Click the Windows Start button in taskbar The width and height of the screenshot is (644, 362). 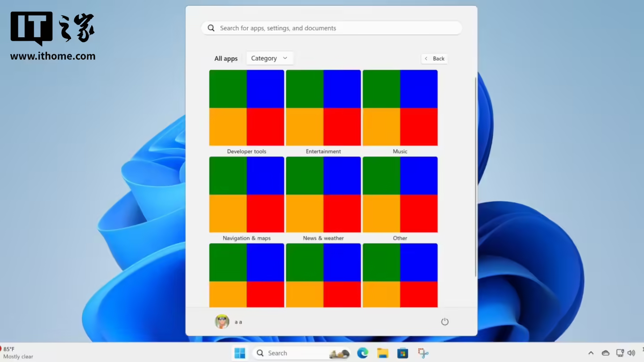[x=240, y=353]
